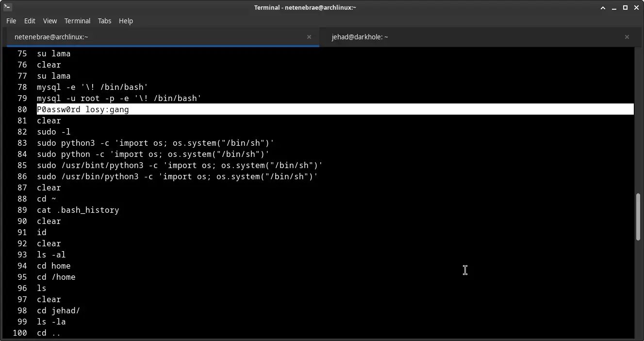Expand the View menu

[50, 21]
